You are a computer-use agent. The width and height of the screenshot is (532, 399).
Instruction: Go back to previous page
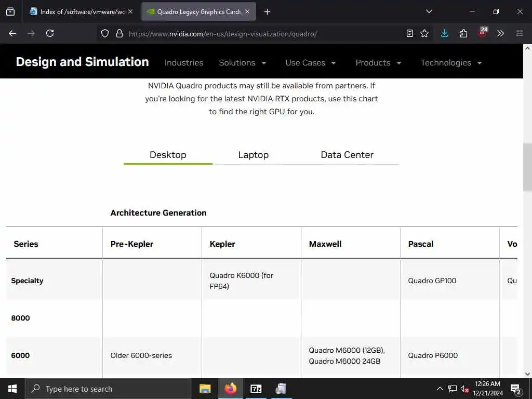(x=12, y=33)
